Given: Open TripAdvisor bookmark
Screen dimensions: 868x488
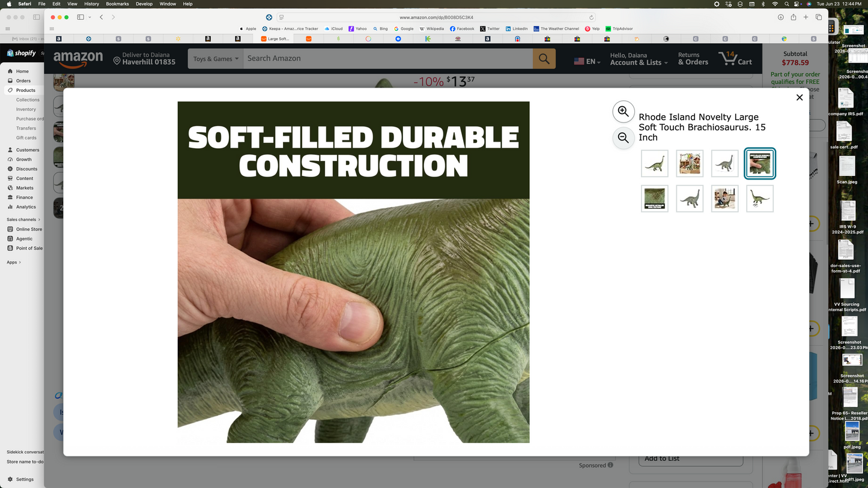Looking at the screenshot, I should [x=619, y=29].
